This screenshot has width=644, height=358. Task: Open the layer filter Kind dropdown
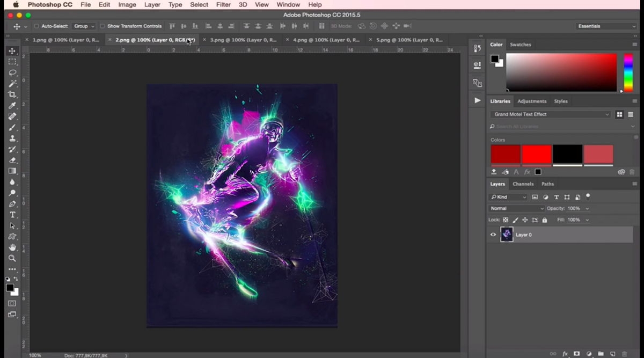point(508,197)
